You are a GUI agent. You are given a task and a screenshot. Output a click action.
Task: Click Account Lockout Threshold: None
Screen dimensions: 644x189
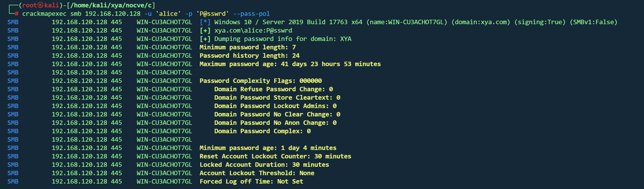pyautogui.click(x=257, y=173)
